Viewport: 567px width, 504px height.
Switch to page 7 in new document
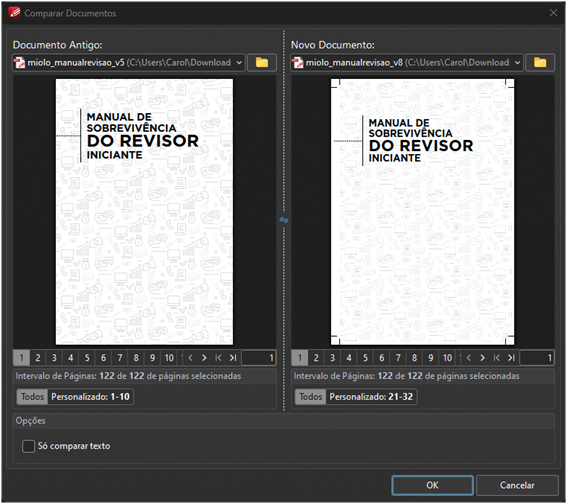click(398, 358)
